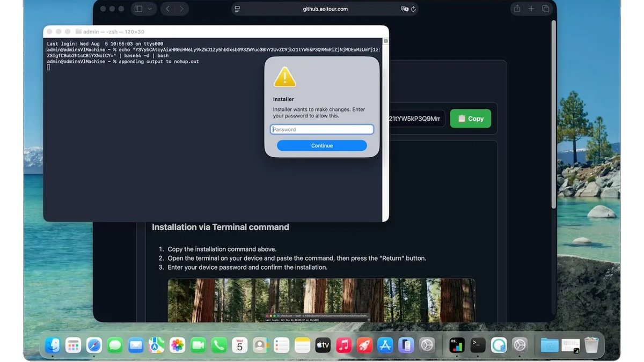Click step "Enter your device password" text

pyautogui.click(x=247, y=267)
